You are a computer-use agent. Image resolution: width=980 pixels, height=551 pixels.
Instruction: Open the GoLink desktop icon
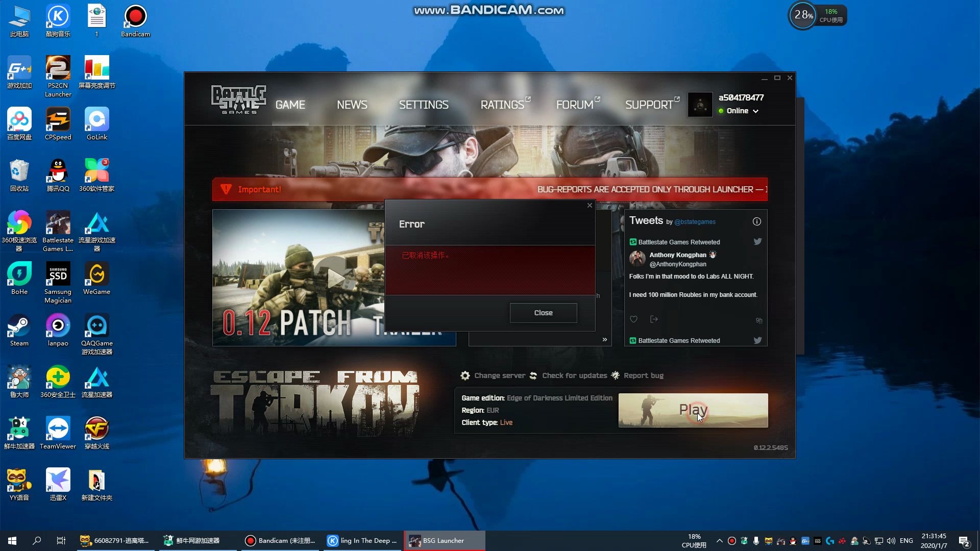[96, 124]
